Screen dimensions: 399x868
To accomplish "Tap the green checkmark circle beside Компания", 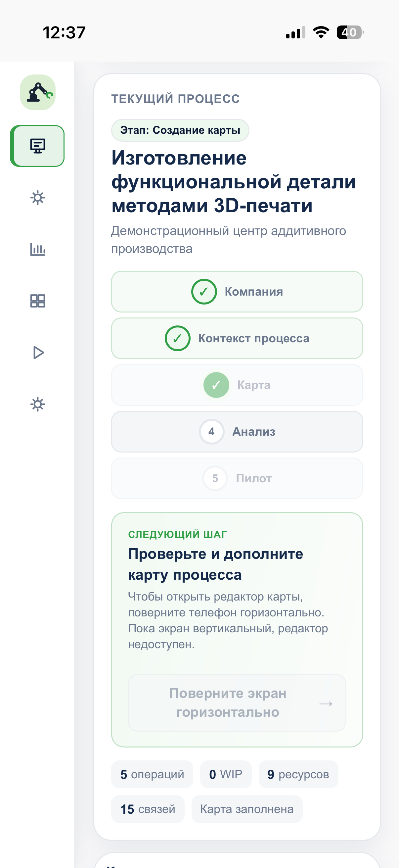I will (204, 291).
